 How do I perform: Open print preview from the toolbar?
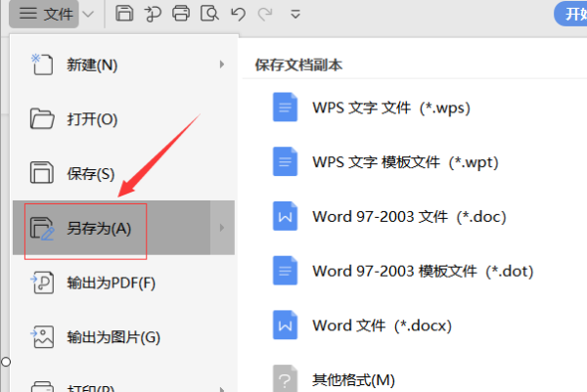208,14
